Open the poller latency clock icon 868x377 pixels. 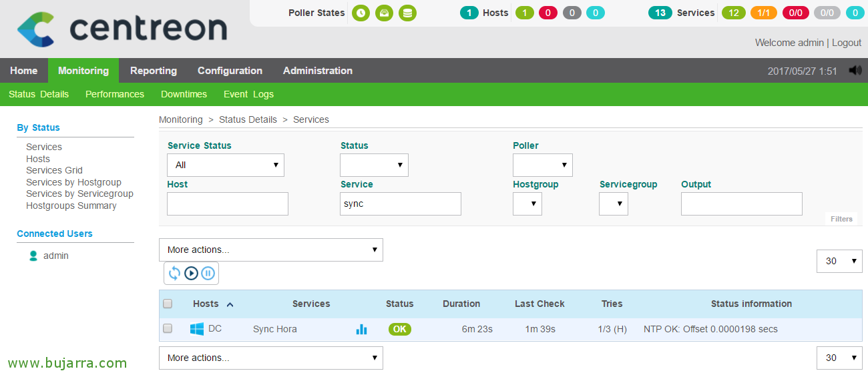coord(361,13)
